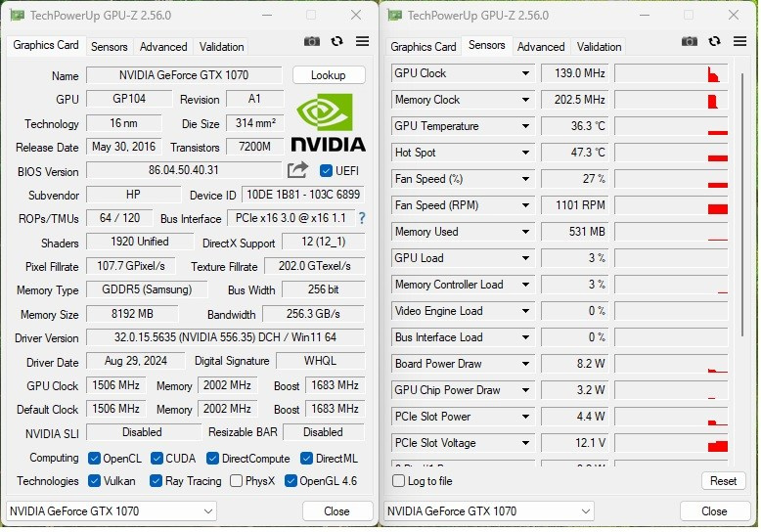
Task: Toggle the Vulkan checkbox
Action: pos(94,481)
